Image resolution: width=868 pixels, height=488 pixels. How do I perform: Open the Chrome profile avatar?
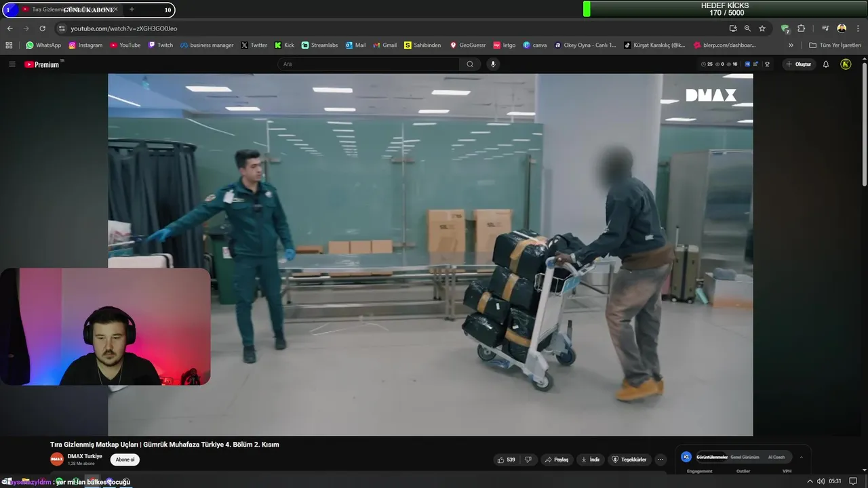coord(842,28)
